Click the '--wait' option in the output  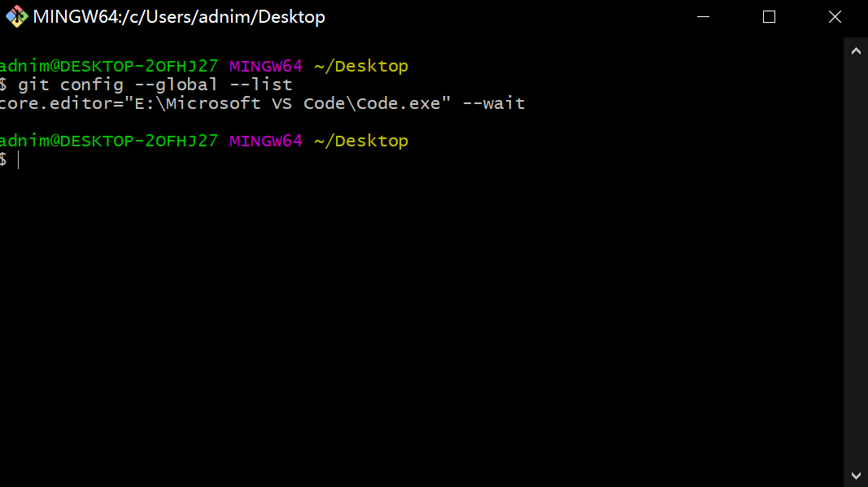click(494, 103)
